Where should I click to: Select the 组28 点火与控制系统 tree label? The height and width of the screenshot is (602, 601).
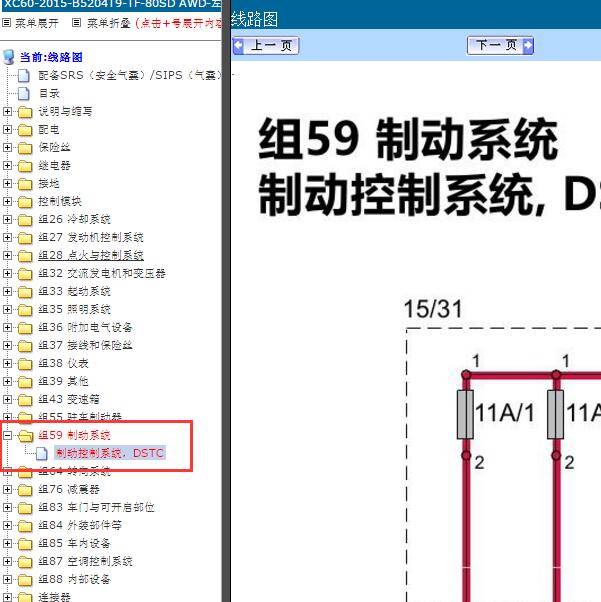click(x=91, y=255)
